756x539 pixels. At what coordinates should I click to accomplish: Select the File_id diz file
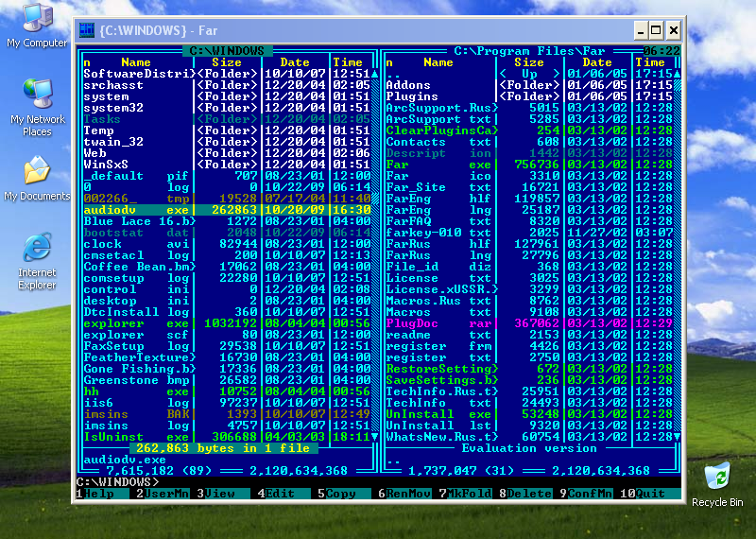coord(529,267)
